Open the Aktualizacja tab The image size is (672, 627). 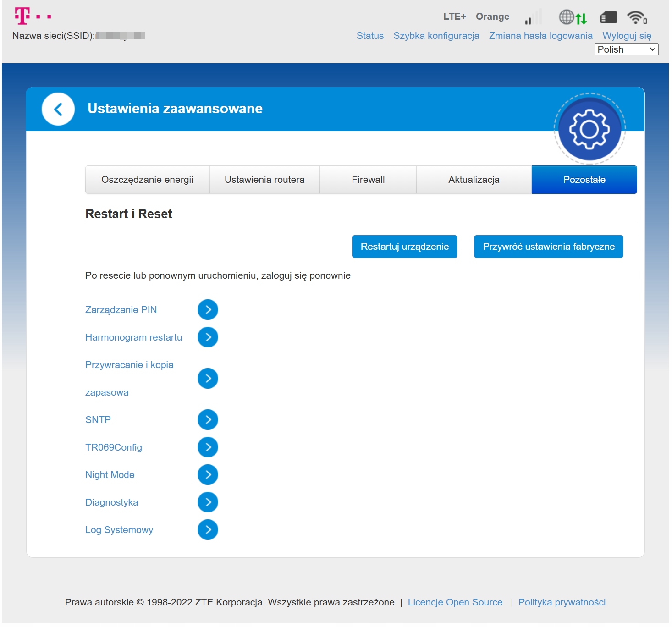(474, 180)
